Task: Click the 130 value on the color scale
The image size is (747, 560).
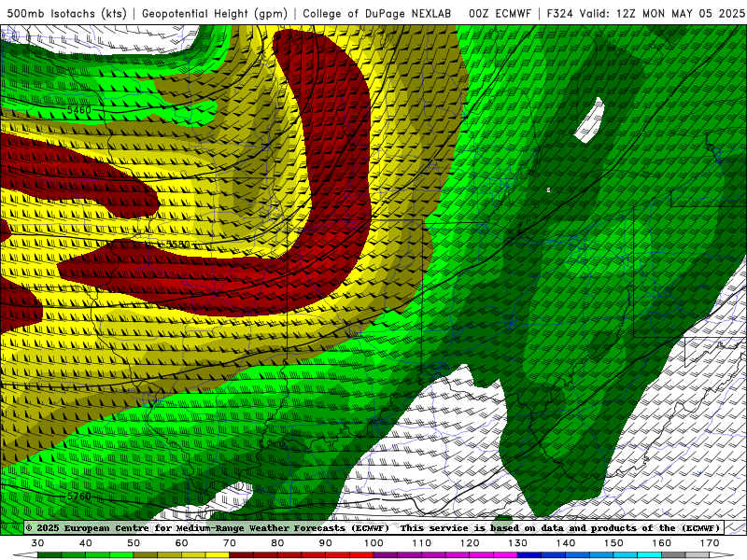Action: (x=518, y=543)
